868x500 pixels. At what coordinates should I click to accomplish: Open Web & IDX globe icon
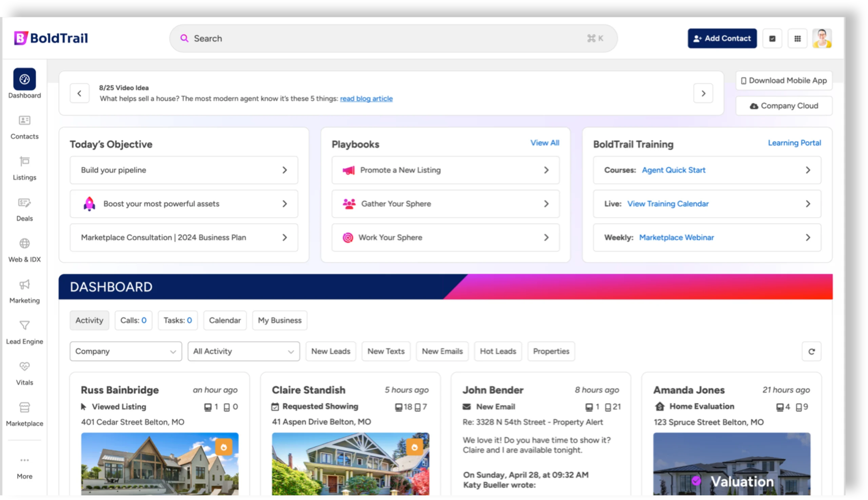coord(24,244)
